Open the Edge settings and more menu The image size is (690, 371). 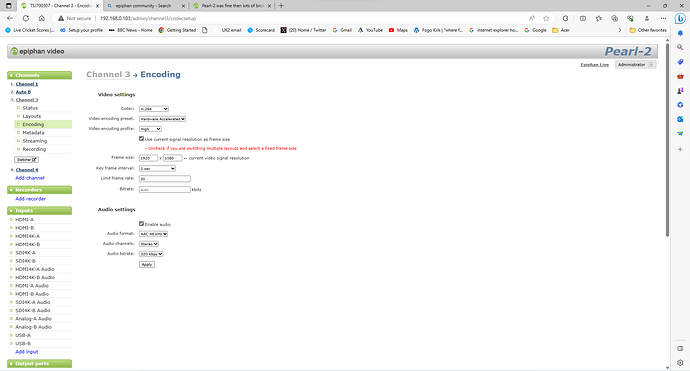pos(663,18)
